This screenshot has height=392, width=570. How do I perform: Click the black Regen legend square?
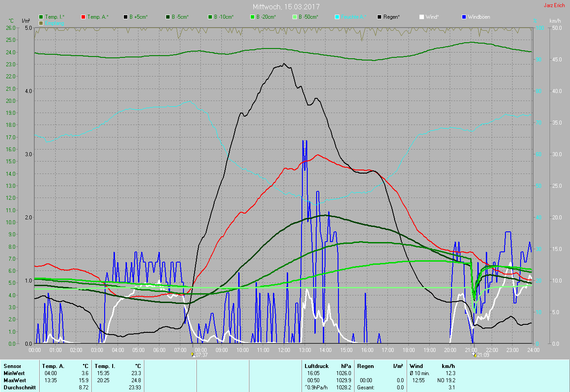pos(379,17)
